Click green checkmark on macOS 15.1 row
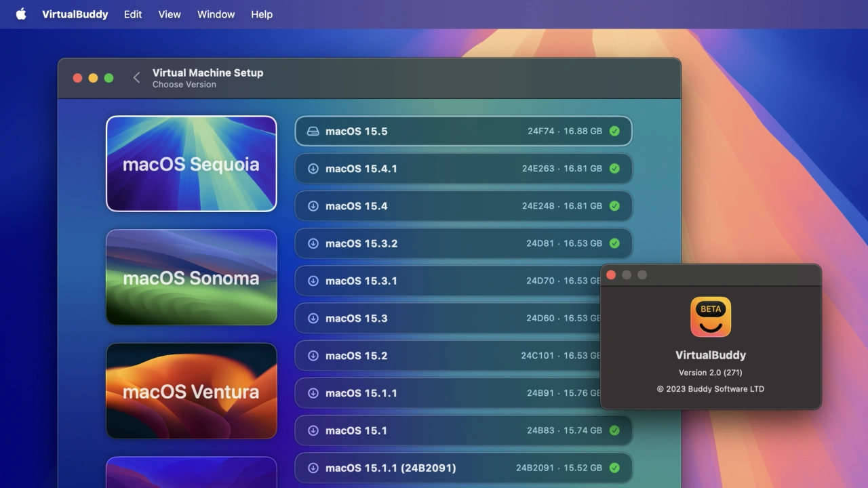 pos(614,430)
